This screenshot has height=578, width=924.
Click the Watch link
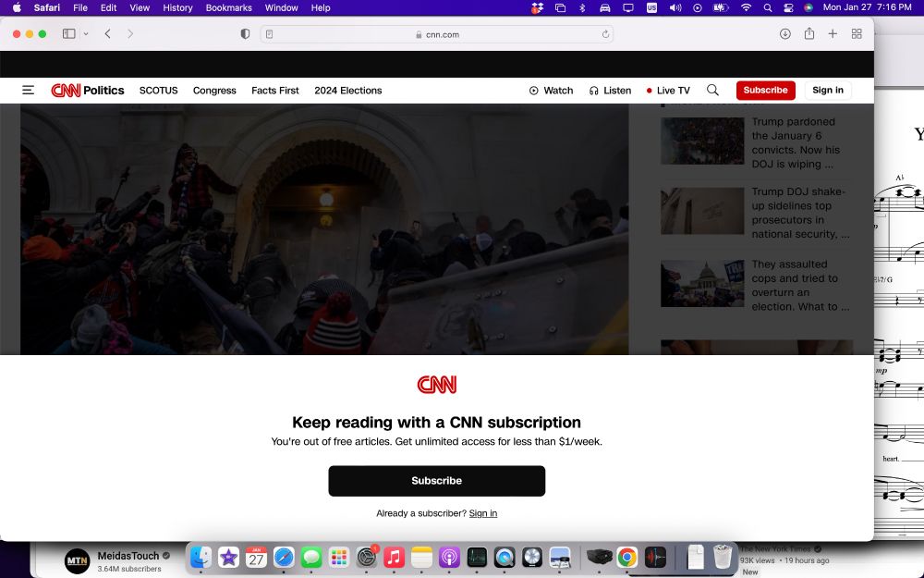click(551, 91)
